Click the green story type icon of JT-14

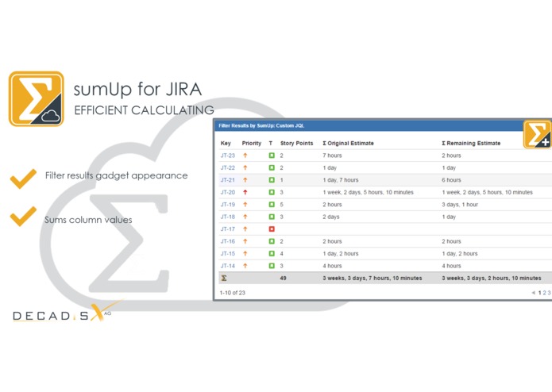[272, 266]
